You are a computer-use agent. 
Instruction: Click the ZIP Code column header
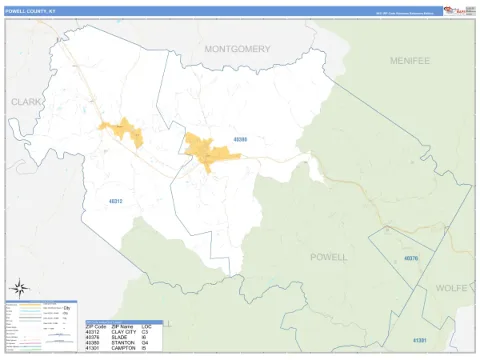coord(96,327)
